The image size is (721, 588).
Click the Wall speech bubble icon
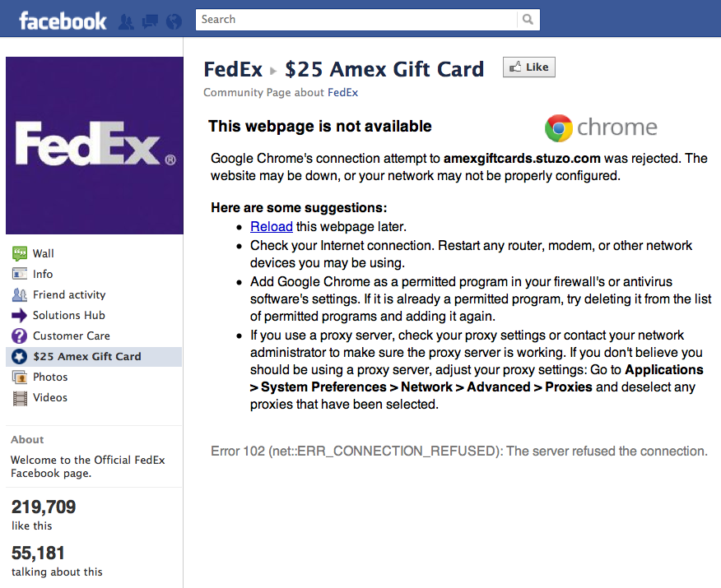click(19, 253)
